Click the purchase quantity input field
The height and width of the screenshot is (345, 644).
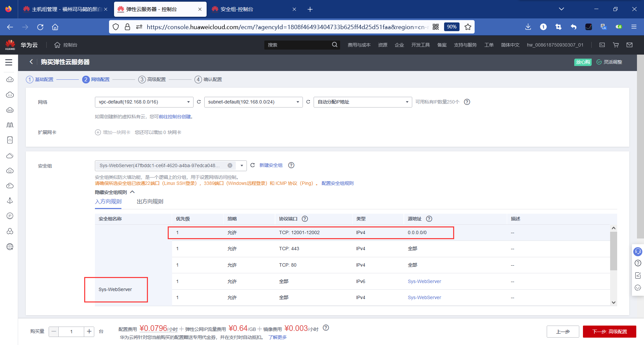coord(71,332)
